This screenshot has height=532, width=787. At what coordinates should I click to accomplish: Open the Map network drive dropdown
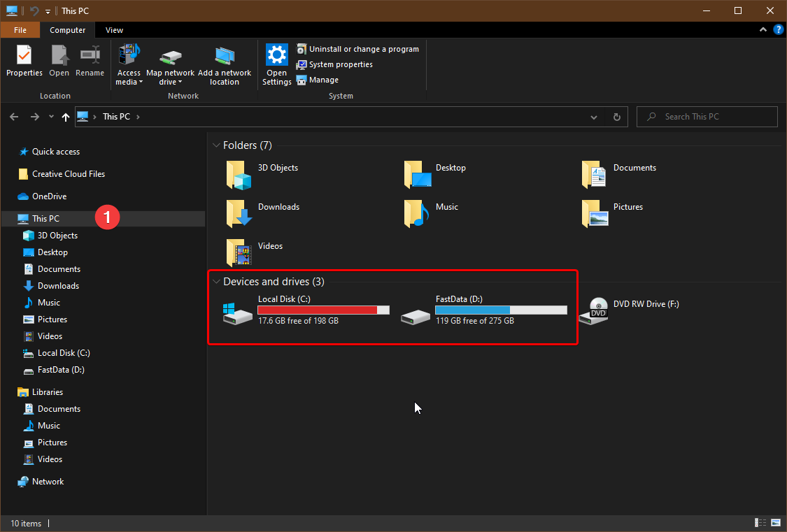(170, 65)
